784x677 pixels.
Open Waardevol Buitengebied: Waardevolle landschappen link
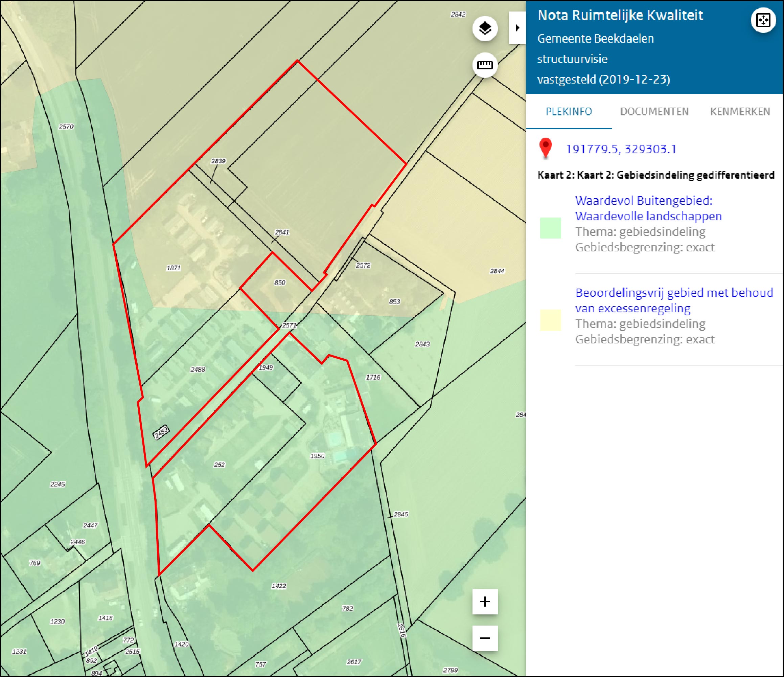coord(648,208)
